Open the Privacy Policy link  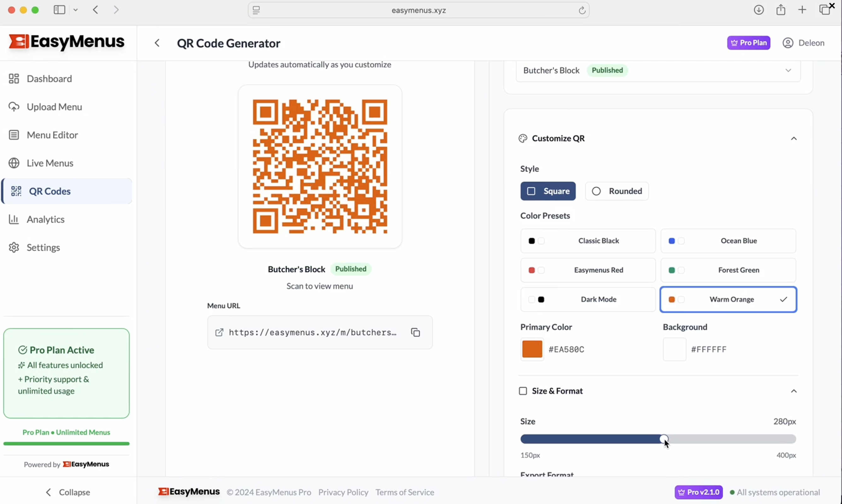click(343, 492)
